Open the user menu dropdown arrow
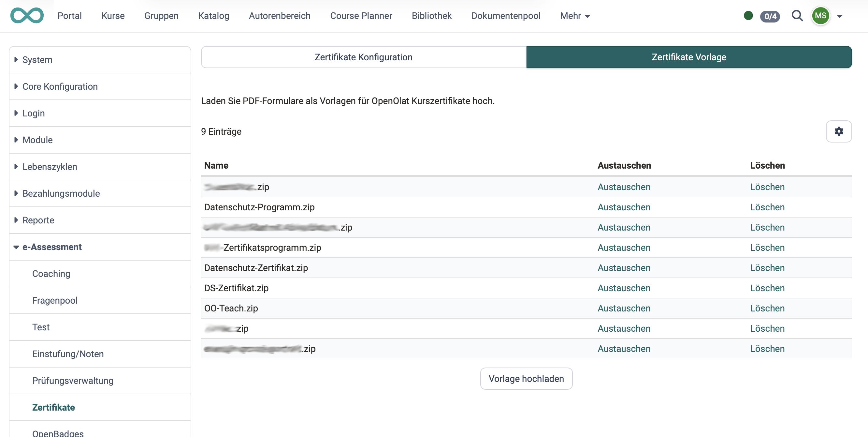The width and height of the screenshot is (868, 437). pyautogui.click(x=839, y=16)
